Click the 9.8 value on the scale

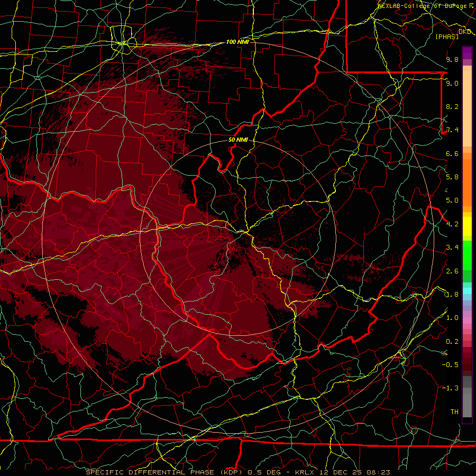pos(452,59)
